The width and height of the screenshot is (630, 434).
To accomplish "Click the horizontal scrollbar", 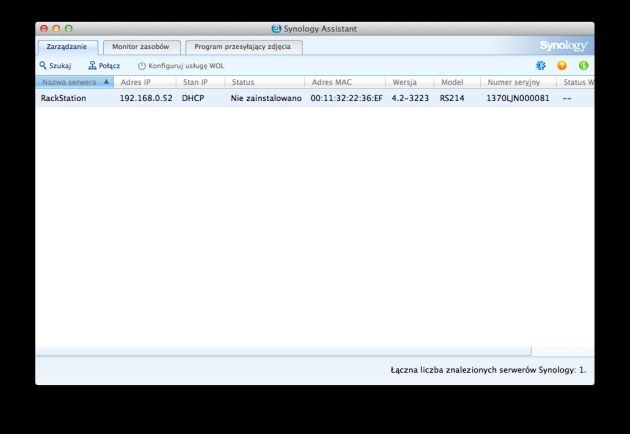I will pyautogui.click(x=283, y=352).
